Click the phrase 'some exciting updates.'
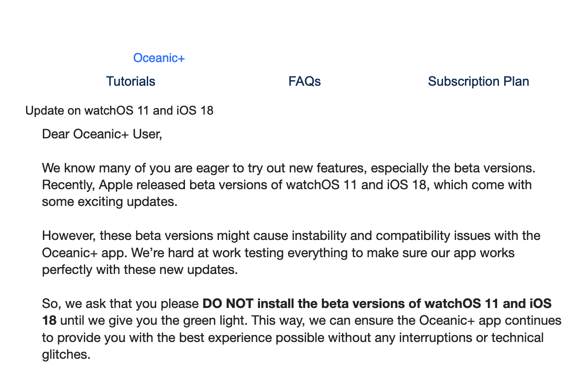 (109, 202)
